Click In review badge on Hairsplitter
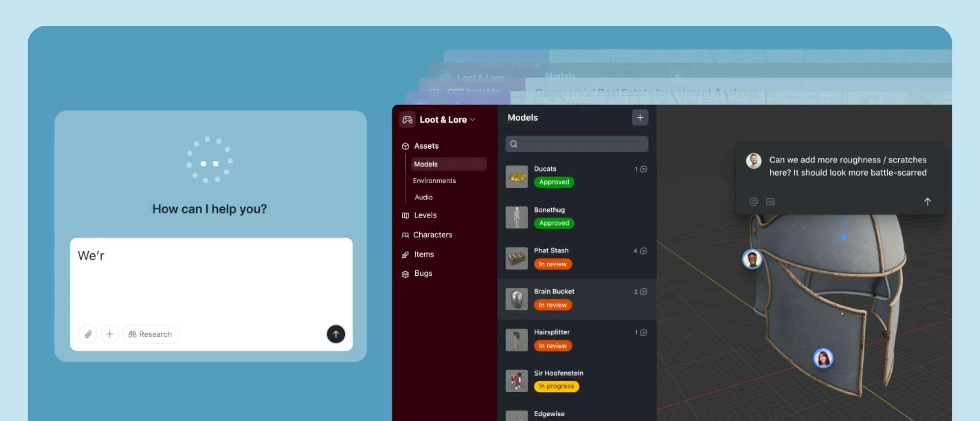Image resolution: width=980 pixels, height=421 pixels. click(x=553, y=346)
